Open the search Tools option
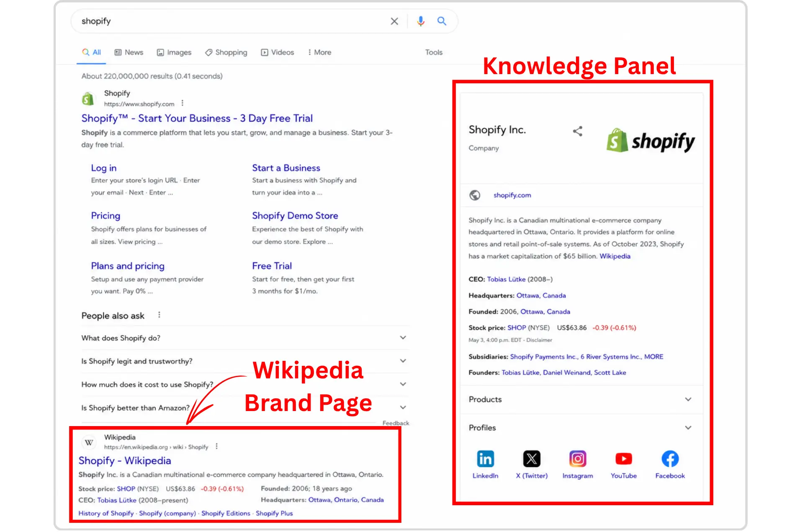Image resolution: width=805 pixels, height=532 pixels. (x=434, y=52)
